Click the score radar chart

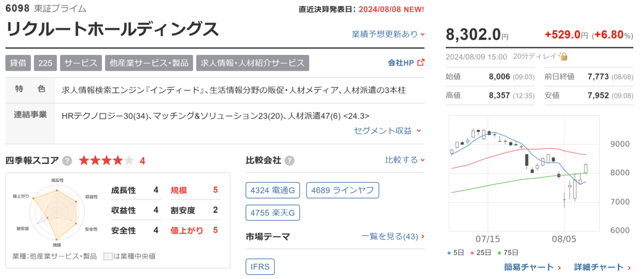(56, 214)
